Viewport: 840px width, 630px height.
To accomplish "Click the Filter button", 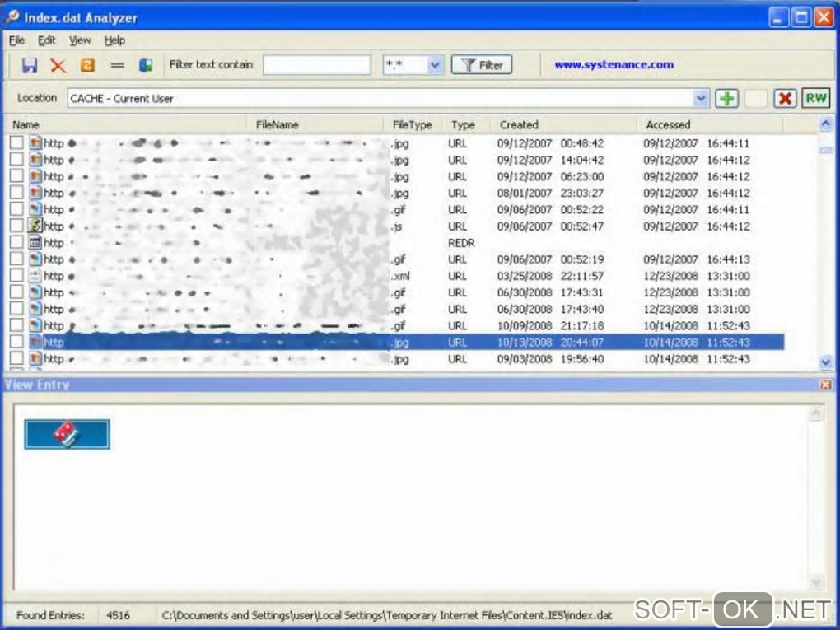I will click(482, 65).
